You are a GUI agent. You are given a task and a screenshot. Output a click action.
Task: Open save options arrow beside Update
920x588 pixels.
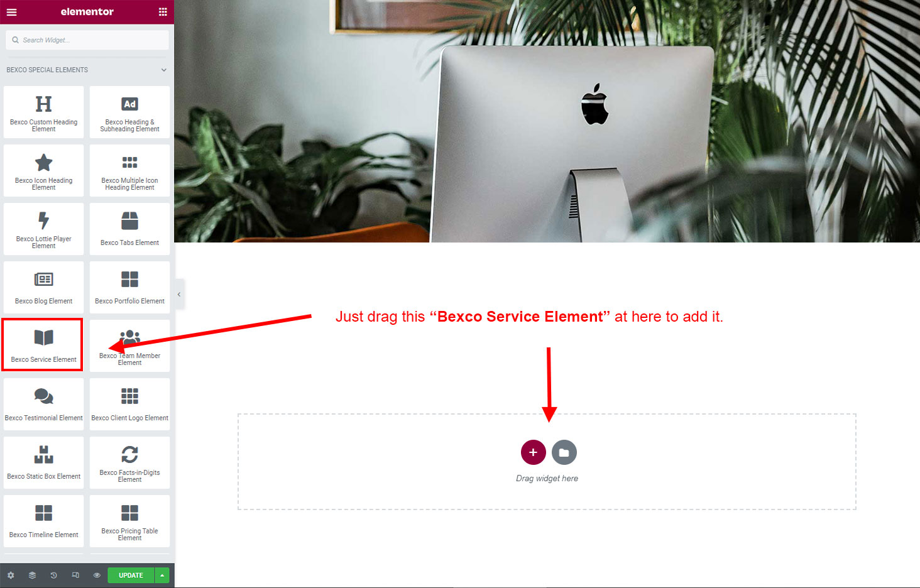tap(162, 575)
